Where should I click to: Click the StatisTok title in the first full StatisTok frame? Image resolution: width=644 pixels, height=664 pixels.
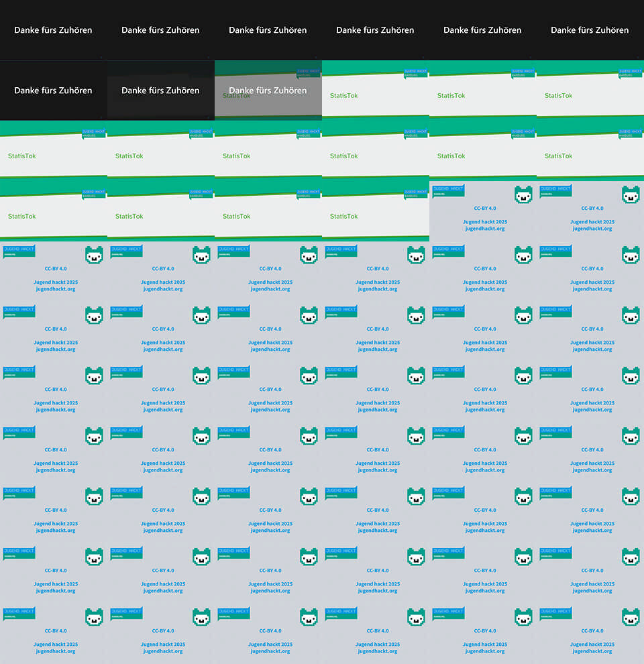(x=343, y=96)
